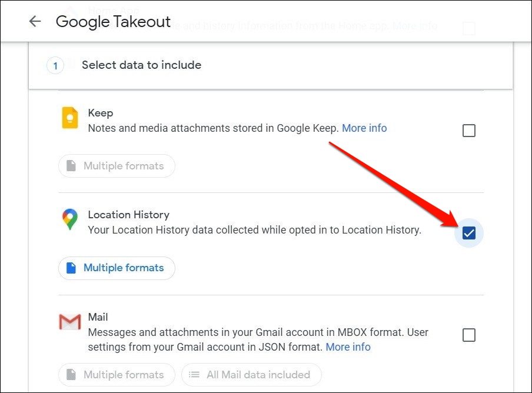Click the Your Location History data description
This screenshot has width=532, height=393.
click(254, 230)
